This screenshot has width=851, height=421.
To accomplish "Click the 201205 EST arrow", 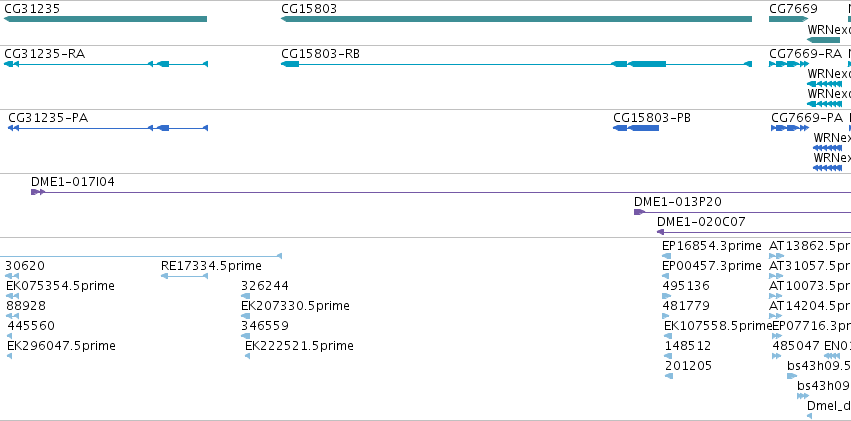I will tap(669, 376).
